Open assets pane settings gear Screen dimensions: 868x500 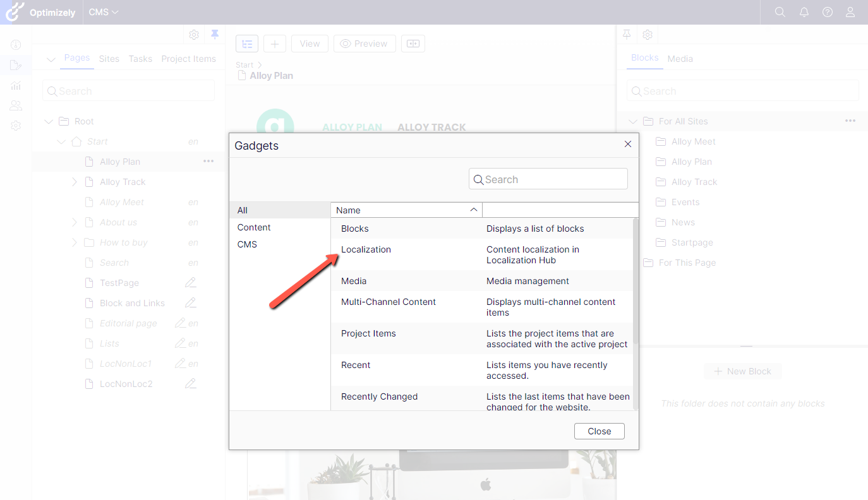[x=648, y=34]
